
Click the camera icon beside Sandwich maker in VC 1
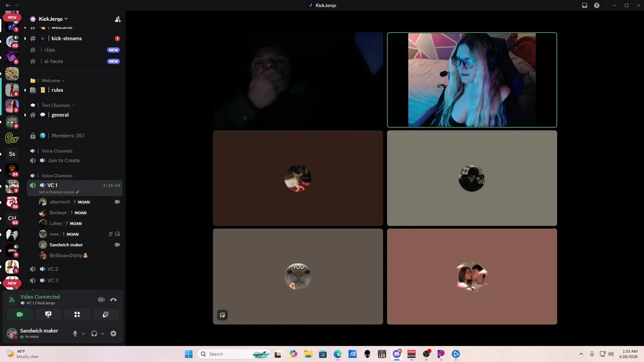click(117, 245)
